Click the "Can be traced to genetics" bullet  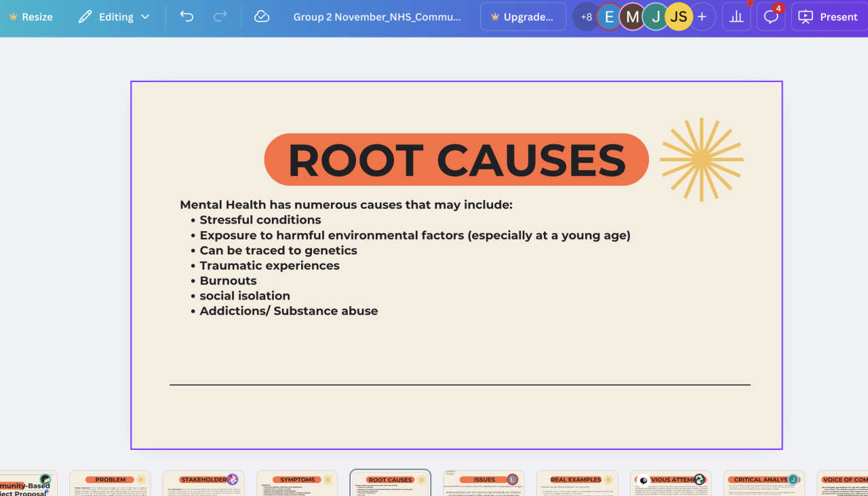point(278,250)
